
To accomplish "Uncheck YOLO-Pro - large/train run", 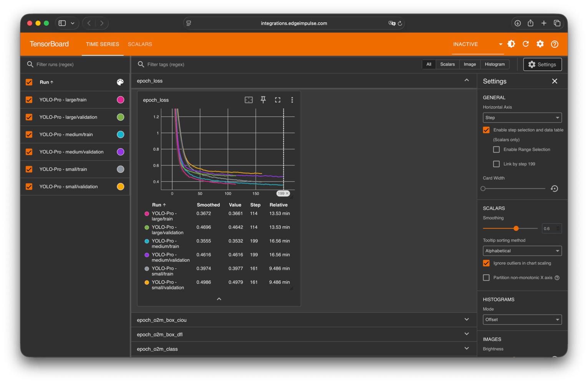I will coord(29,100).
